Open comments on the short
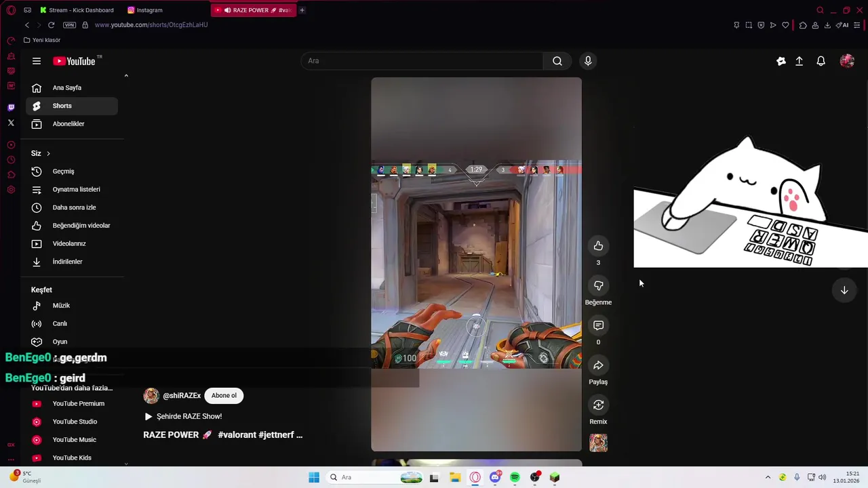868x488 pixels. (598, 326)
